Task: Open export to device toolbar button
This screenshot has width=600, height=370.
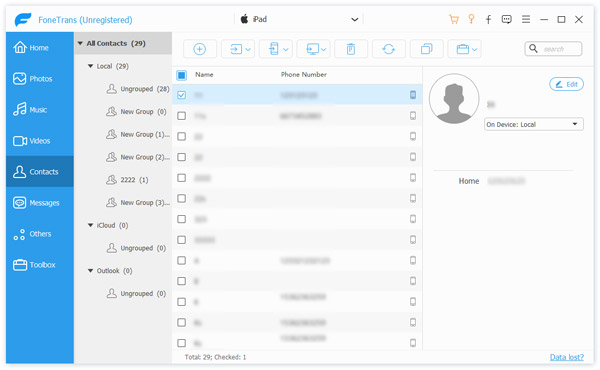Action: (x=276, y=49)
